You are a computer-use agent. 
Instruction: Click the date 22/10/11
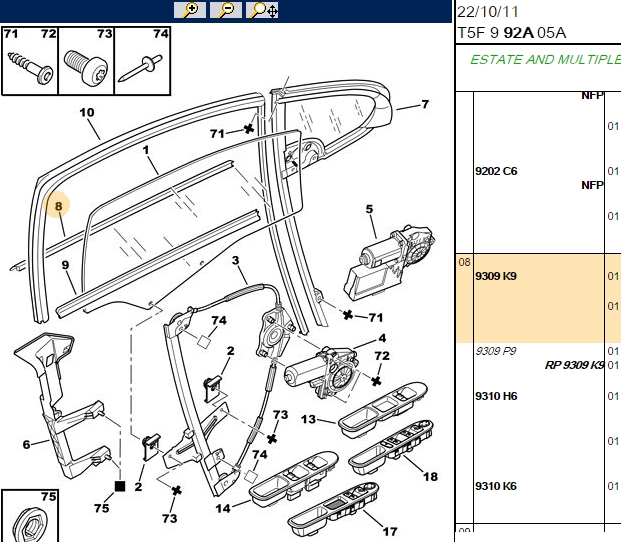pos(488,11)
